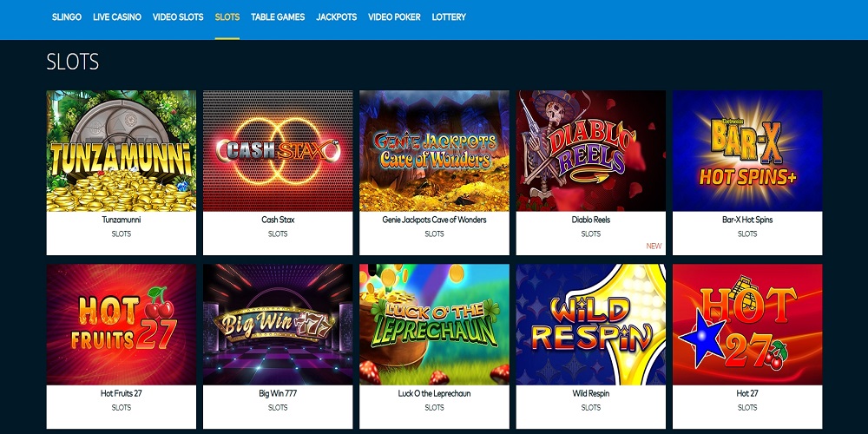The height and width of the screenshot is (434, 868).
Task: Select the Diablo Reels game artwork
Action: 590,150
